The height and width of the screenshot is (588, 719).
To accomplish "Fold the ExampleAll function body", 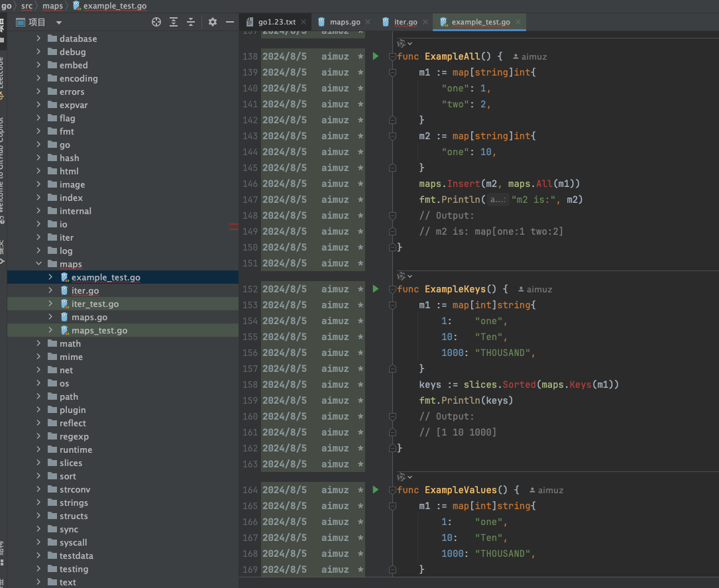I will [393, 57].
